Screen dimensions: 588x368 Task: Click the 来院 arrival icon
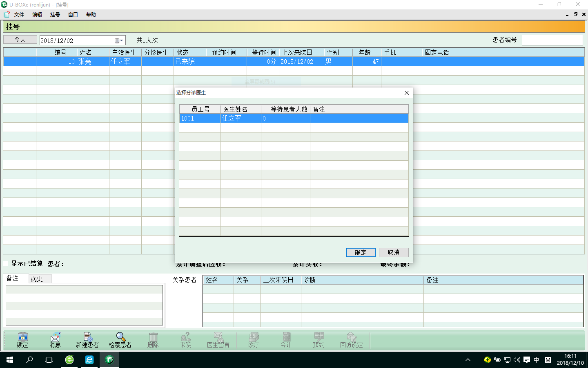click(x=186, y=340)
